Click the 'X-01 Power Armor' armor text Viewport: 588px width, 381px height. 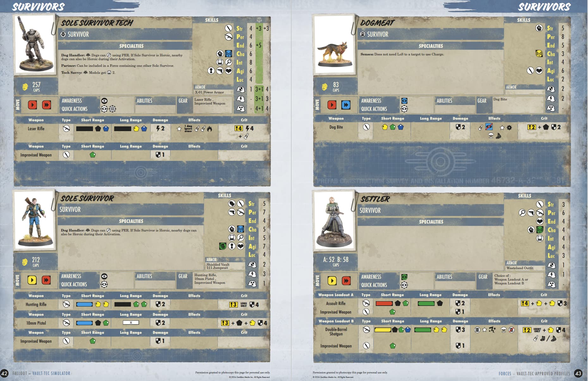(209, 92)
